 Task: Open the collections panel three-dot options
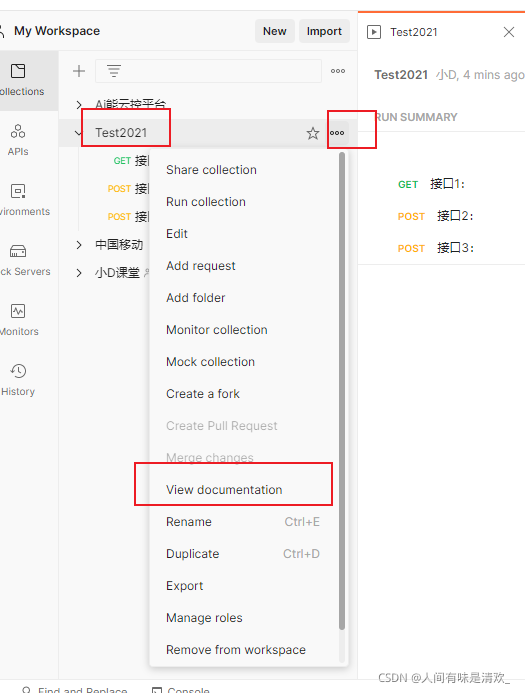[x=338, y=71]
